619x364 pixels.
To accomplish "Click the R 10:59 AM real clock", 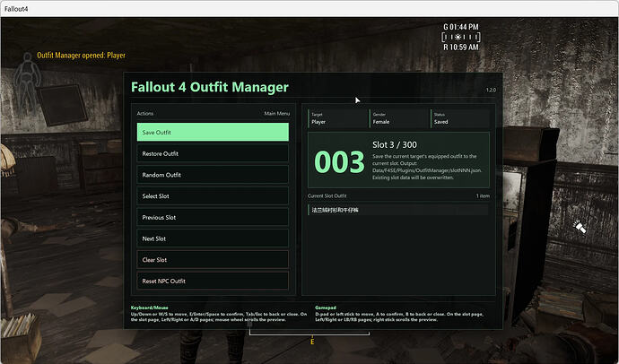I will 461,47.
